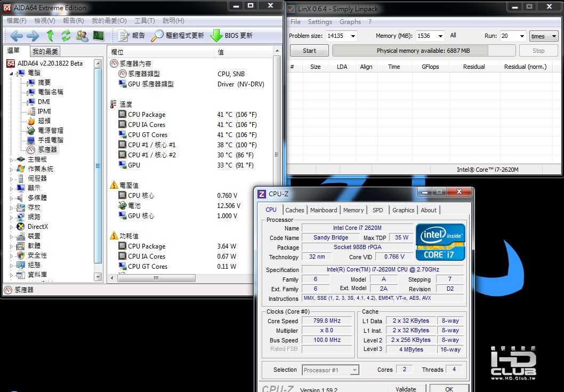Open the Processor #1 selection dropdown
The image size is (564, 392).
coord(331,370)
